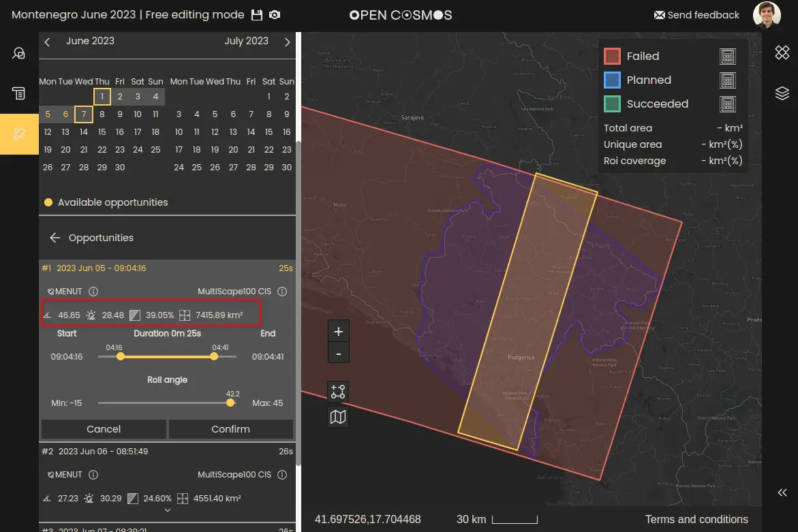The height and width of the screenshot is (532, 798).
Task: Click the info icon next to MENUT
Action: 93,292
